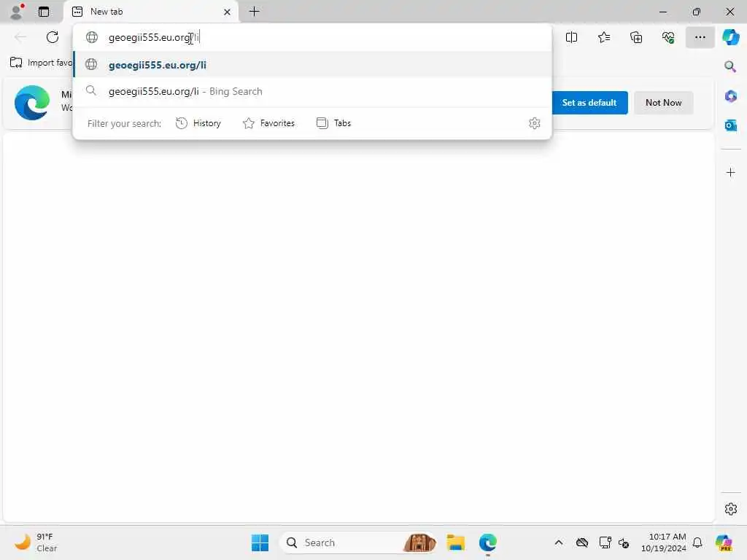
Task: Click the browser profile avatar icon
Action: click(16, 12)
